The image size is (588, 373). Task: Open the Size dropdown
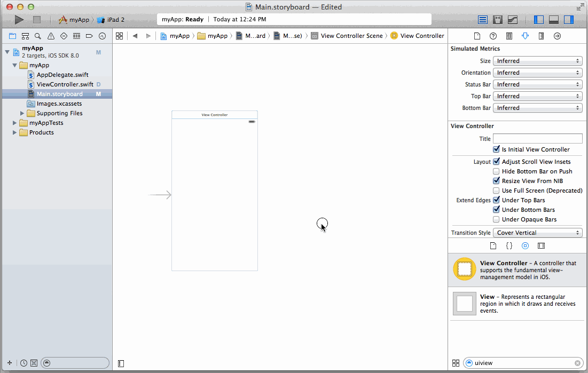pos(537,61)
